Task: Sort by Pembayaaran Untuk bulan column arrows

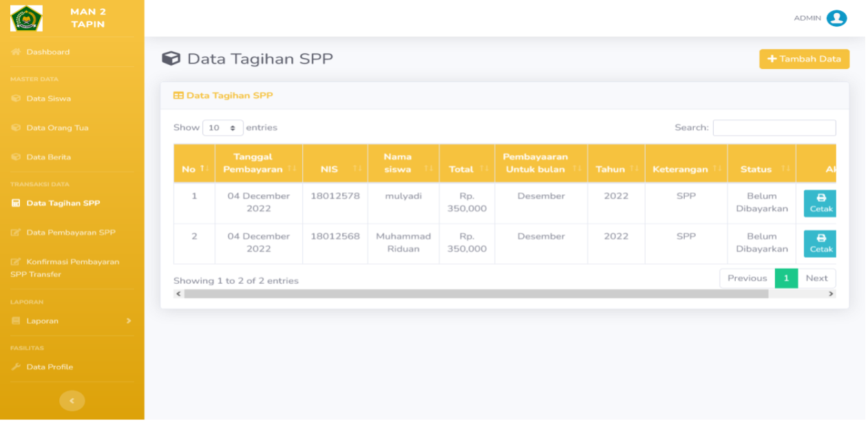Action: pyautogui.click(x=577, y=169)
